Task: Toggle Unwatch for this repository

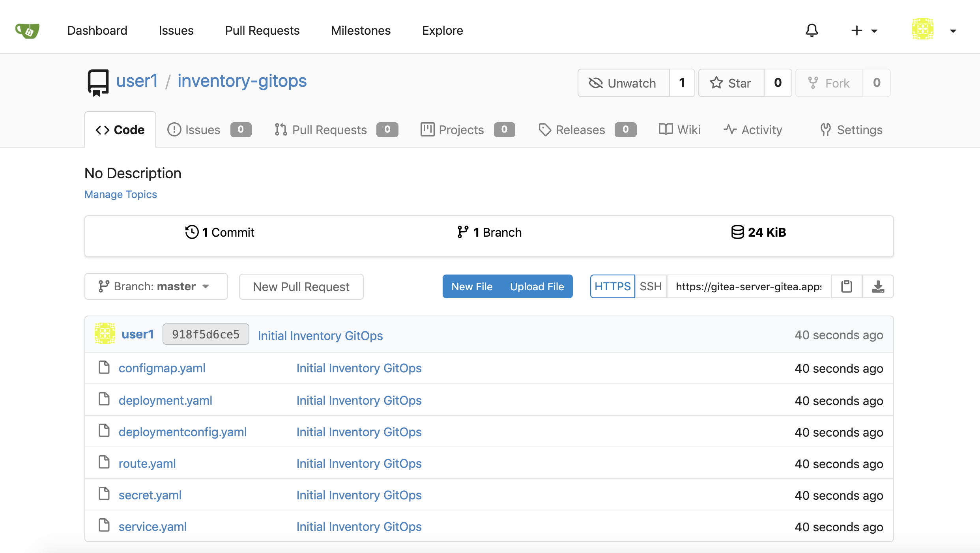Action: 623,83
